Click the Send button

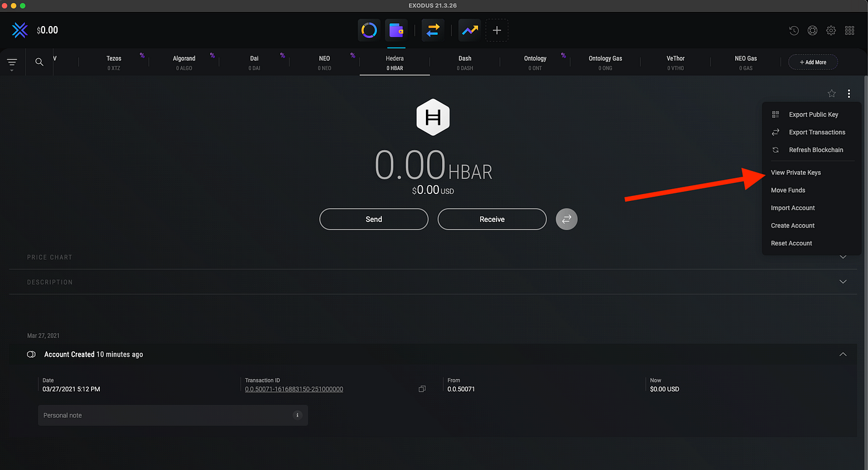point(374,219)
